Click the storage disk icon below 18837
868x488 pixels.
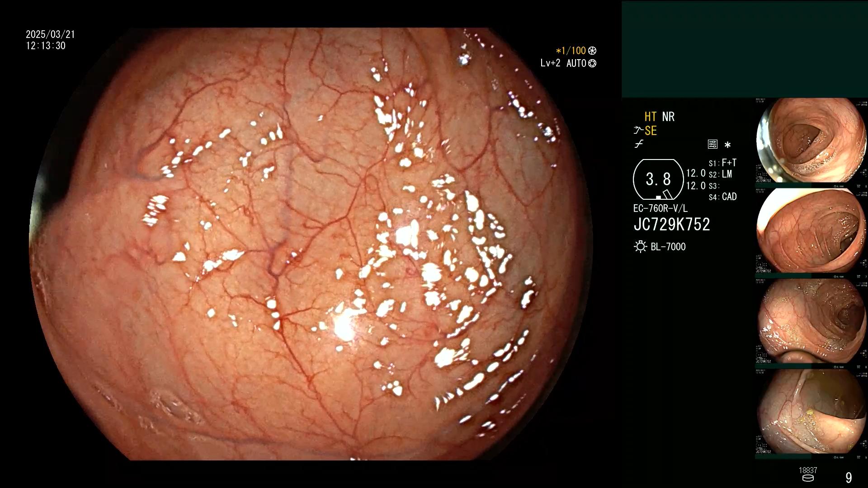point(808,478)
